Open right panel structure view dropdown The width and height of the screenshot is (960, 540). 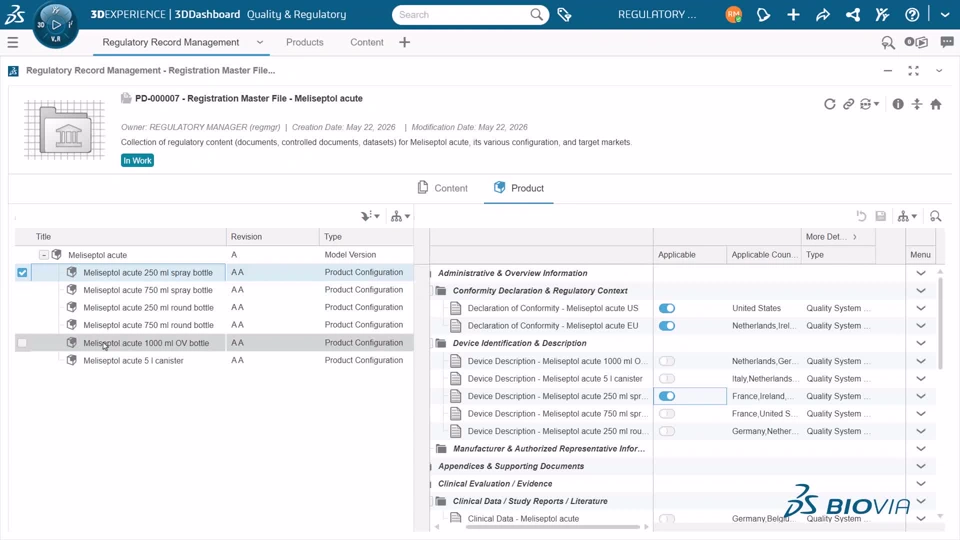(x=907, y=216)
